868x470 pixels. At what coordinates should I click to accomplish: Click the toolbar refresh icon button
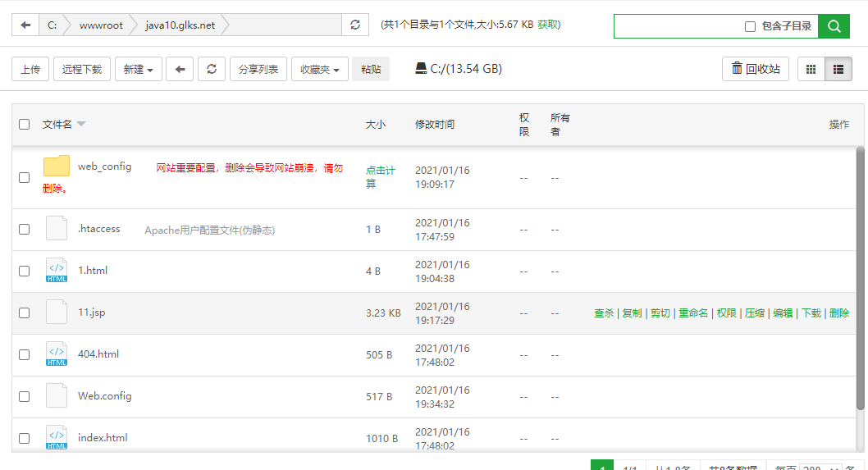pyautogui.click(x=212, y=69)
